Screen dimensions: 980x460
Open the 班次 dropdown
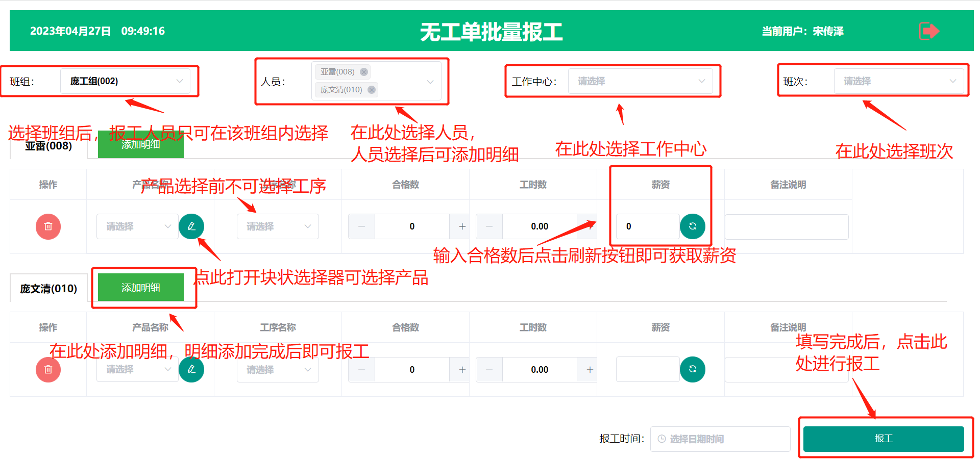(x=899, y=81)
